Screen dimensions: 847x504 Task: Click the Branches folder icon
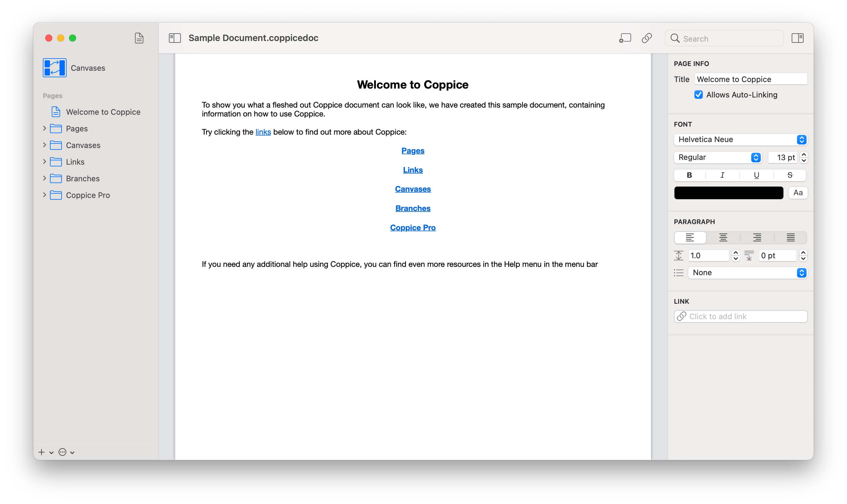pyautogui.click(x=56, y=178)
